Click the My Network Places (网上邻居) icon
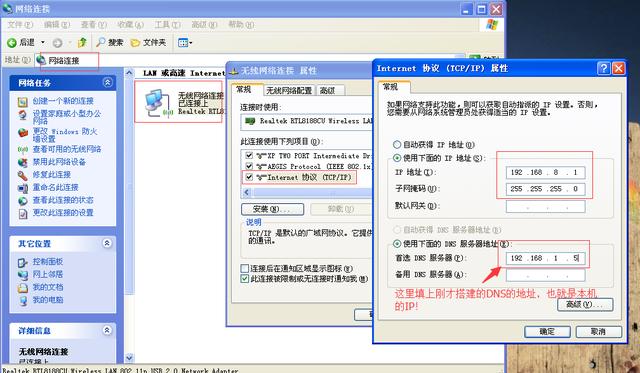 pyautogui.click(x=22, y=275)
